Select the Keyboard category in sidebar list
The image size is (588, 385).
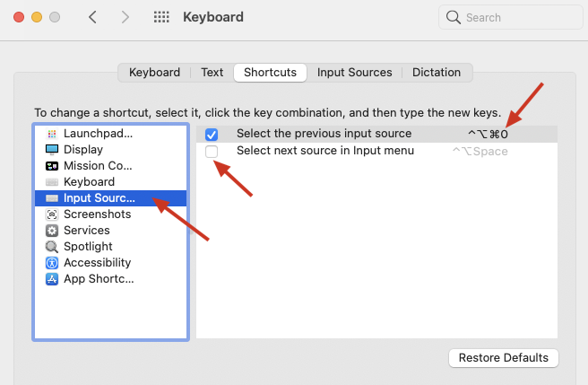point(89,182)
